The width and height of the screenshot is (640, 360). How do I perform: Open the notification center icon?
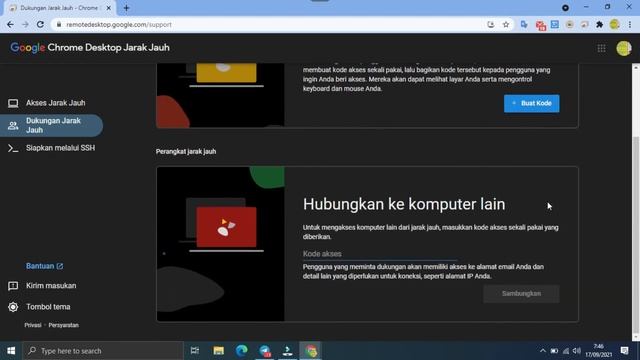click(624, 351)
